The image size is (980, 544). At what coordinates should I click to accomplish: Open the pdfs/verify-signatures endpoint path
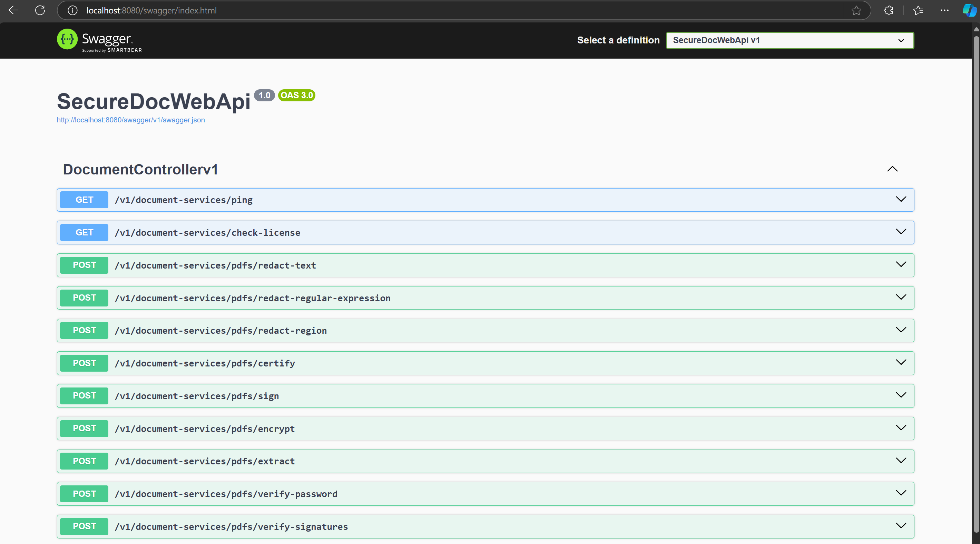click(231, 526)
